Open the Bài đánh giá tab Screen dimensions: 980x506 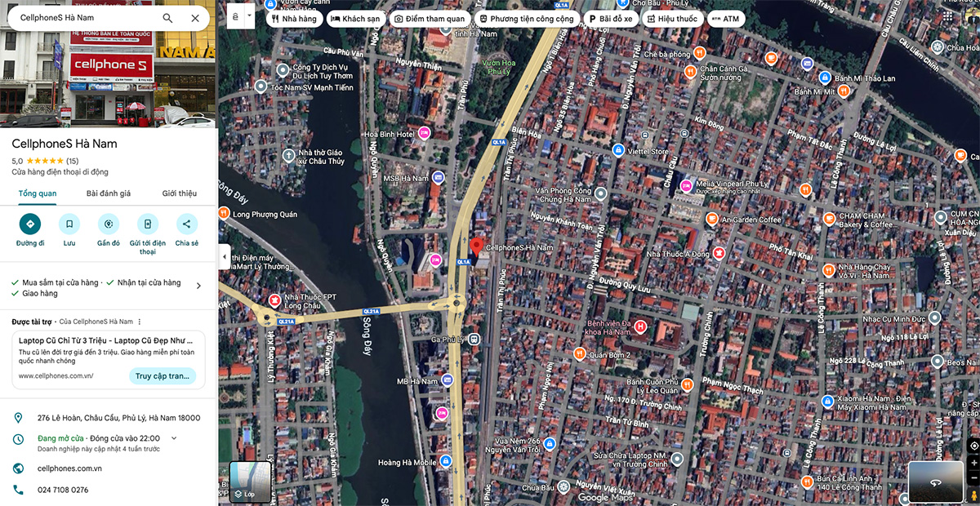click(109, 193)
